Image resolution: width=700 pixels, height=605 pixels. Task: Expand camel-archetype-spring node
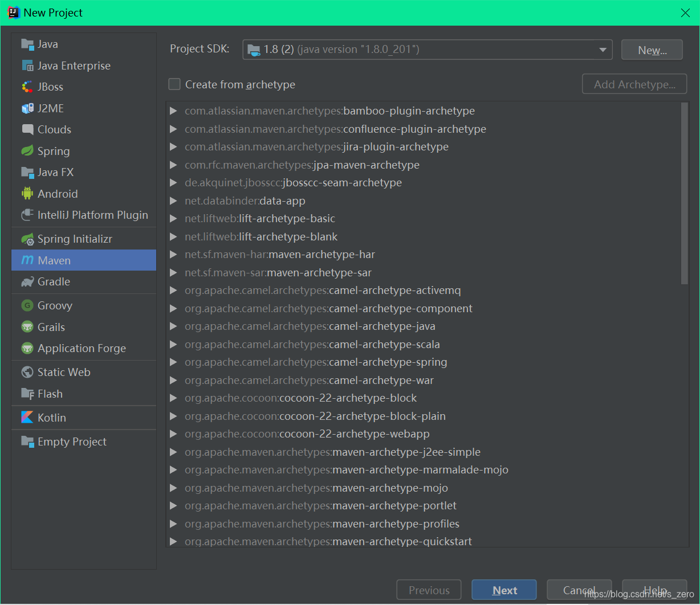[173, 362]
